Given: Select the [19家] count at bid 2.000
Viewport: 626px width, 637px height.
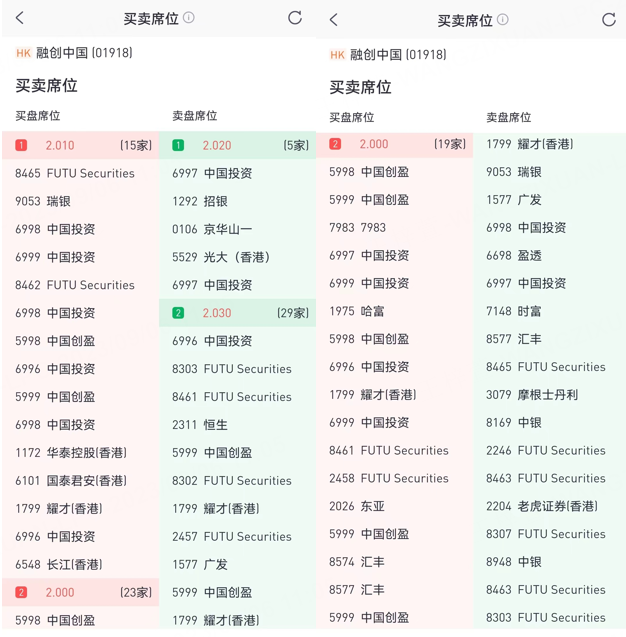Looking at the screenshot, I should [450, 144].
